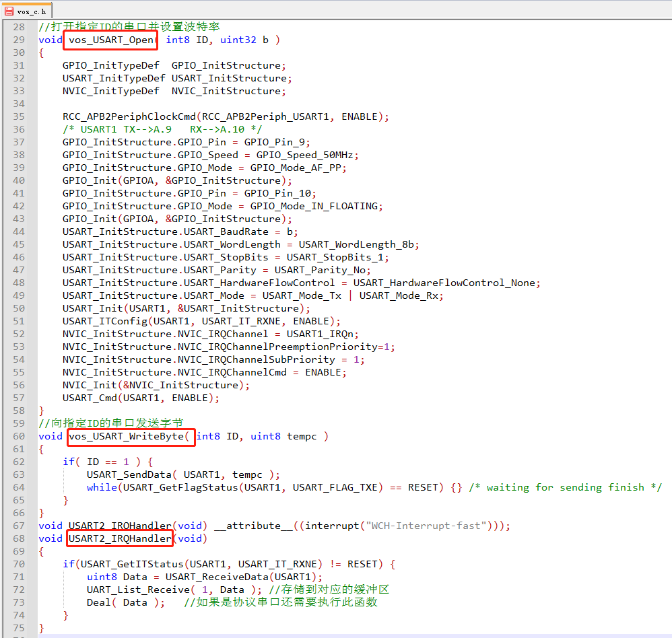This screenshot has width=672, height=638.
Task: Click USART_Parity_No value
Action: (x=320, y=271)
